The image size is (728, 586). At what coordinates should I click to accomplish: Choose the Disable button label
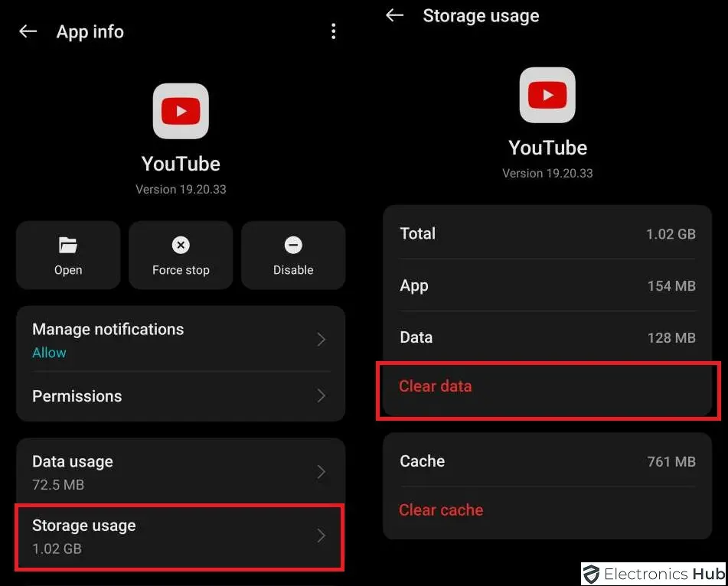tap(293, 270)
